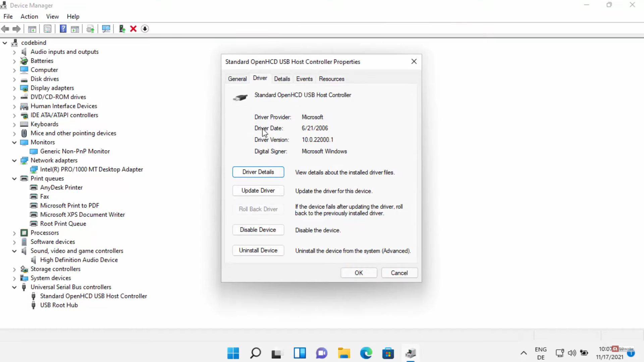Select AnyDesk Printer in tree

coord(61,187)
